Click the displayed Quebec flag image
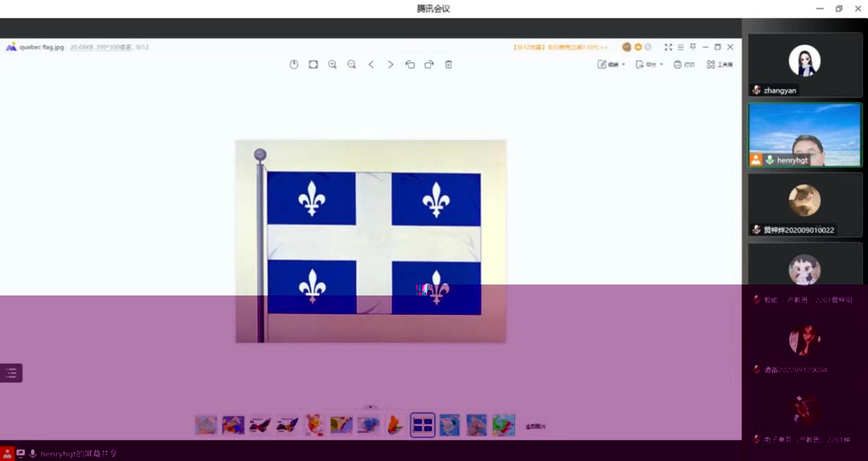Screen dimensions: 868x461 click(371, 241)
